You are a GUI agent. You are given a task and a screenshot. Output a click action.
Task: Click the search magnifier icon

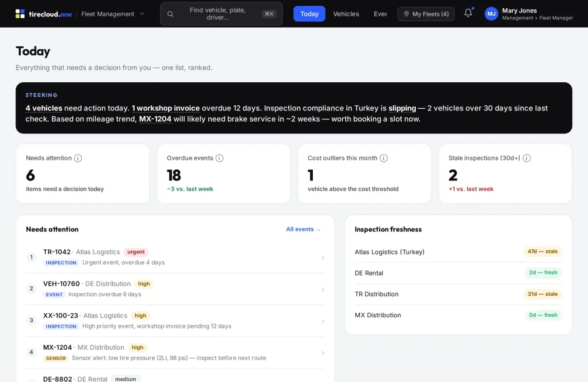171,14
